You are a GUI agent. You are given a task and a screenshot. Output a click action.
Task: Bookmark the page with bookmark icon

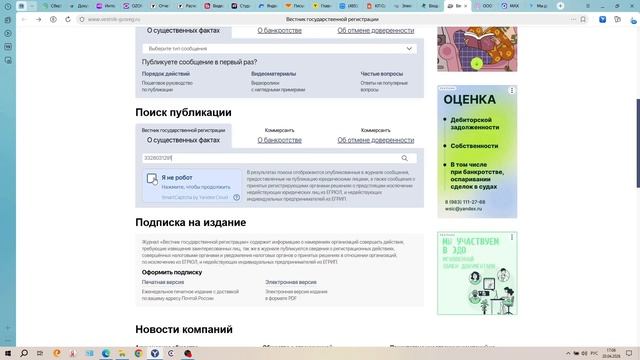[x=583, y=19]
